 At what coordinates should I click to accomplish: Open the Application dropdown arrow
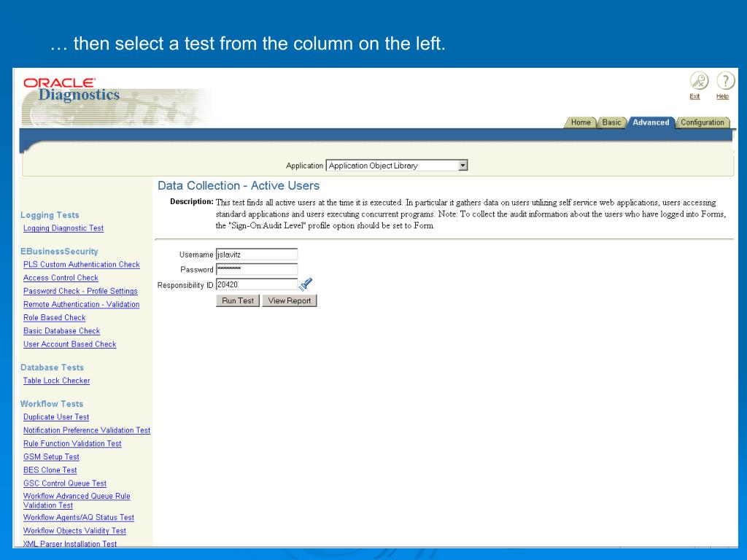click(462, 166)
